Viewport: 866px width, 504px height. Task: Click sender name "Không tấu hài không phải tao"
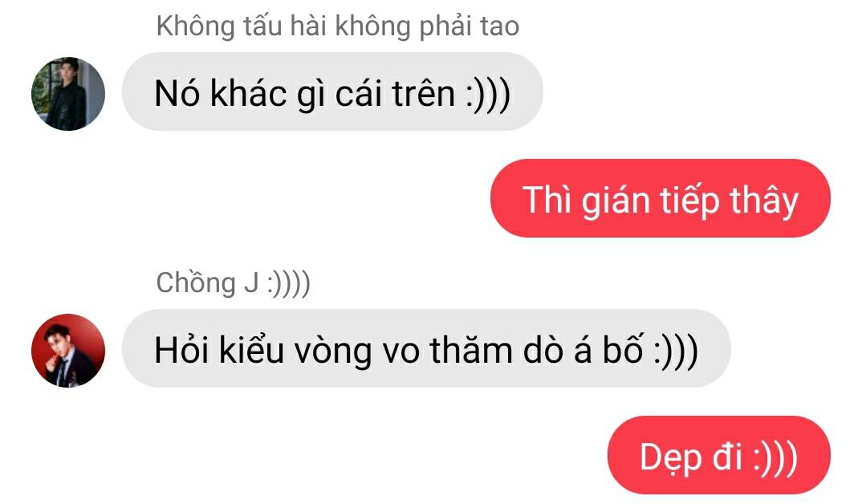[x=337, y=26]
